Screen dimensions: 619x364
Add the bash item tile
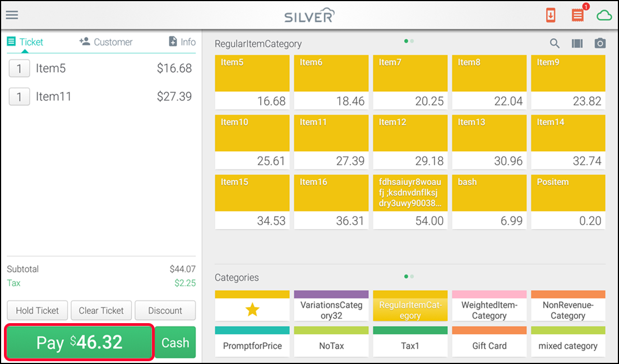(489, 202)
